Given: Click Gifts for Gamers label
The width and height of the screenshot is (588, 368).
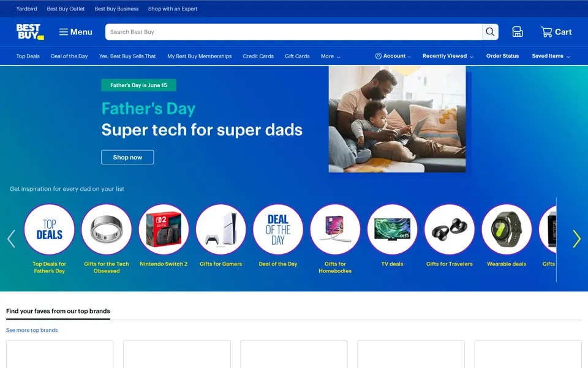Looking at the screenshot, I should [221, 264].
